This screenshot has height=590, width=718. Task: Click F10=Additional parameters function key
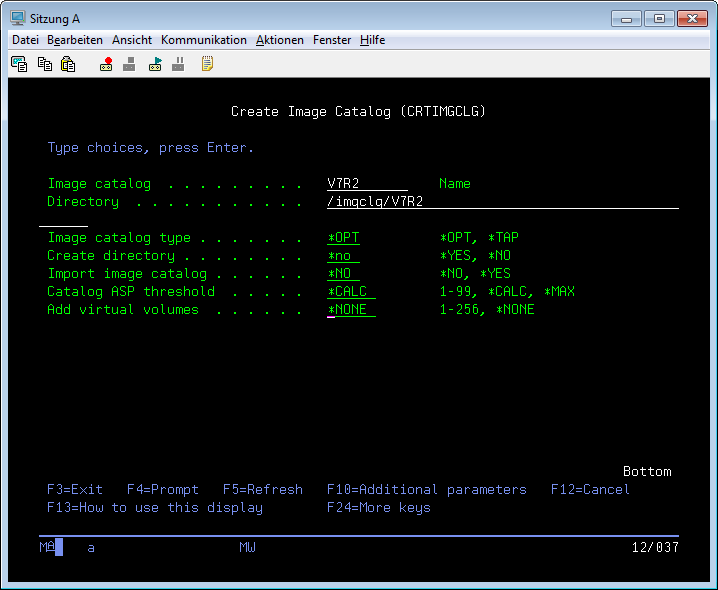point(427,490)
